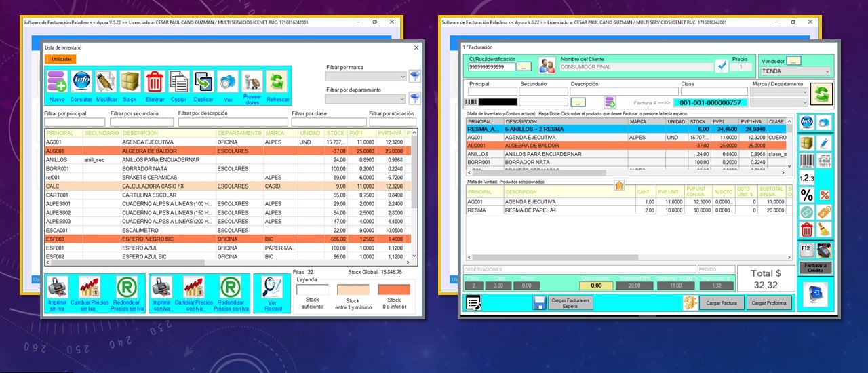Click the Cargar Proforma button
The image size is (868, 373).
click(769, 303)
